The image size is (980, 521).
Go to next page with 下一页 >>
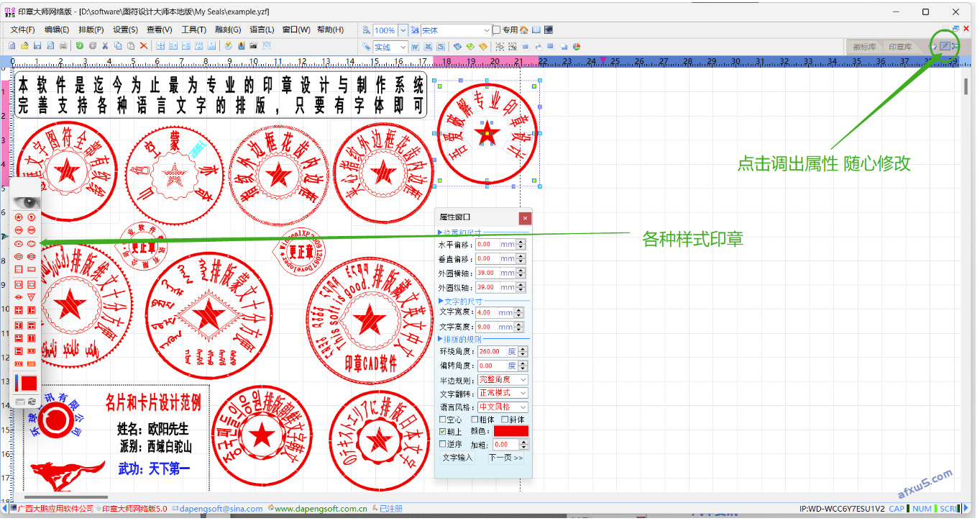(x=506, y=458)
